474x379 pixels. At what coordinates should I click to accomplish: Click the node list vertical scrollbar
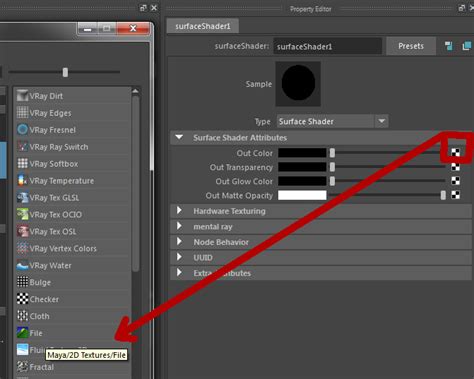[x=135, y=183]
